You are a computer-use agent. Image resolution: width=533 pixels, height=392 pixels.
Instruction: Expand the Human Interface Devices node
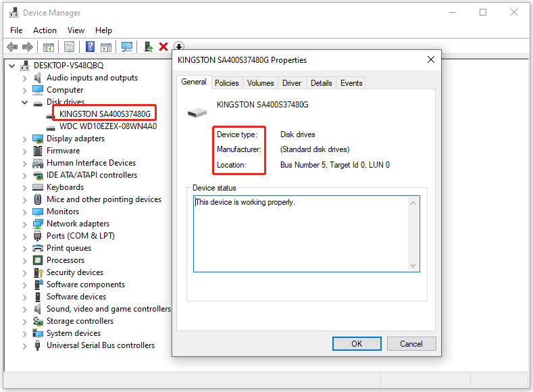[24, 164]
